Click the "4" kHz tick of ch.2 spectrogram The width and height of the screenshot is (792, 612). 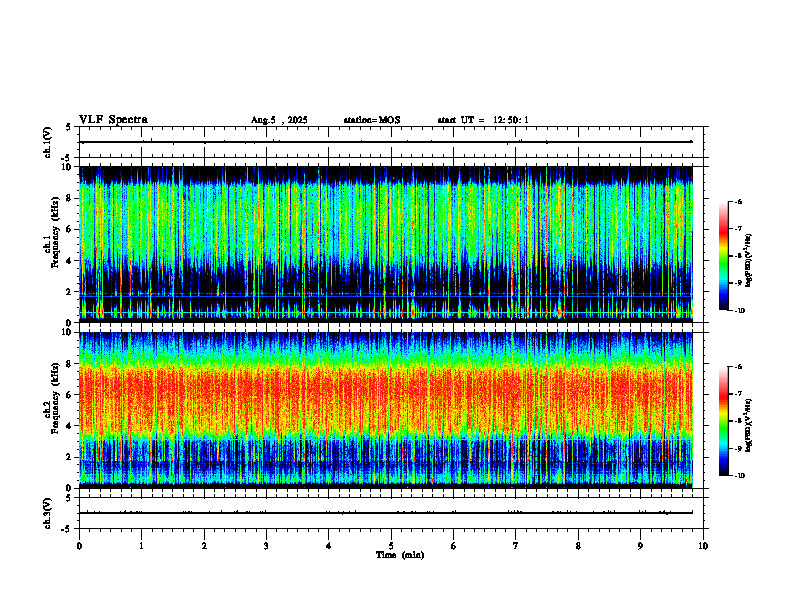pos(69,426)
